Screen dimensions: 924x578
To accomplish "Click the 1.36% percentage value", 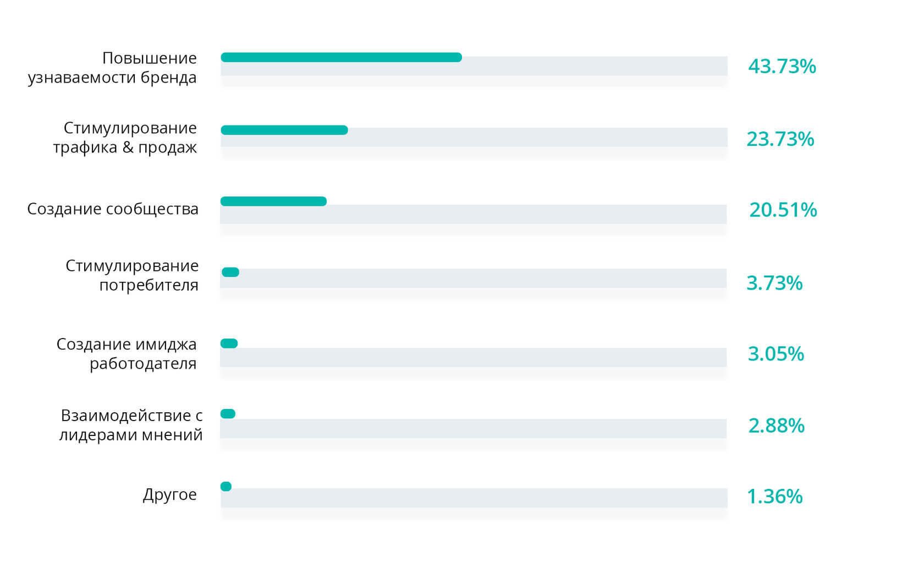I will pyautogui.click(x=774, y=497).
